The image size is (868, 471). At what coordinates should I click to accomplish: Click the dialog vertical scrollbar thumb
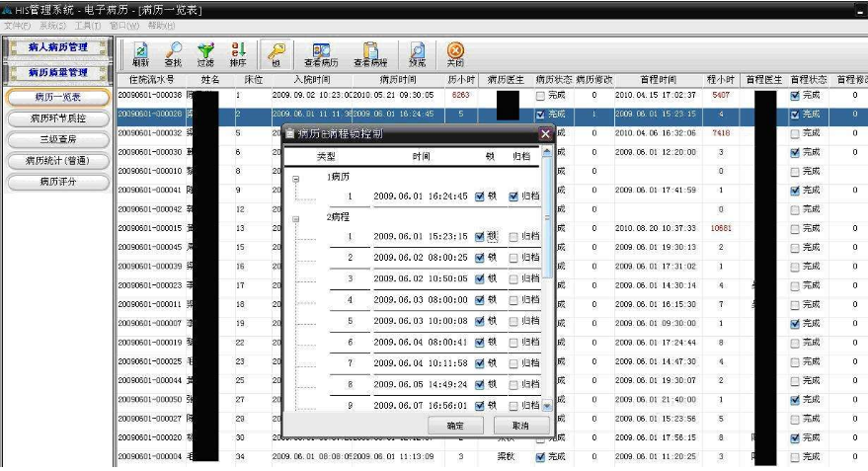click(x=547, y=217)
